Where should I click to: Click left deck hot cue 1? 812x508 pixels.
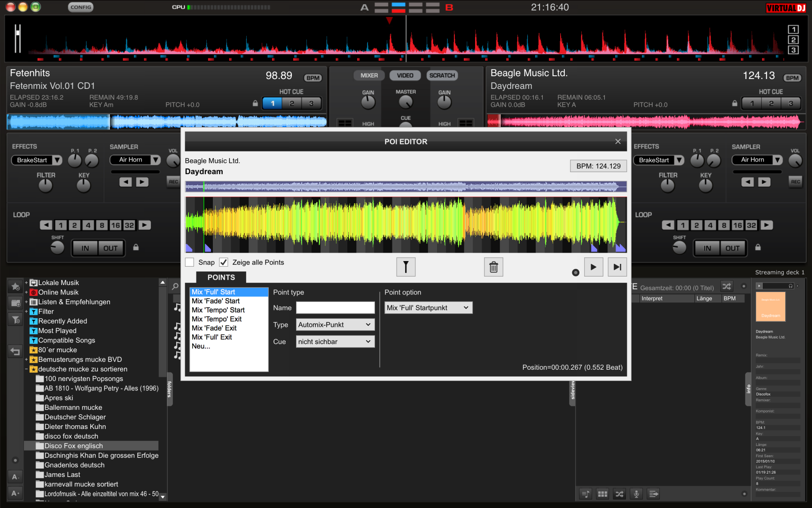pos(273,103)
